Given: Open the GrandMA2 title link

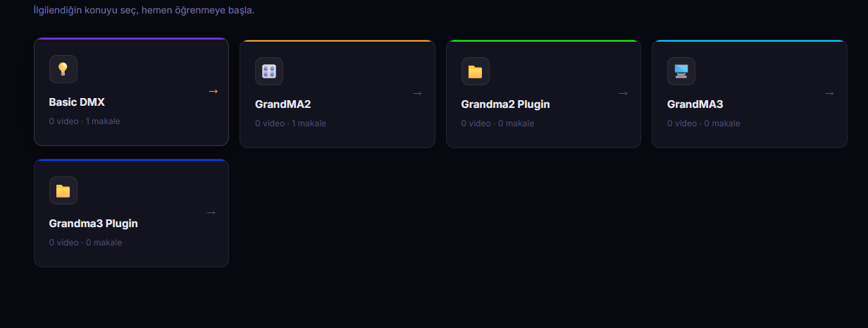Looking at the screenshot, I should [283, 104].
